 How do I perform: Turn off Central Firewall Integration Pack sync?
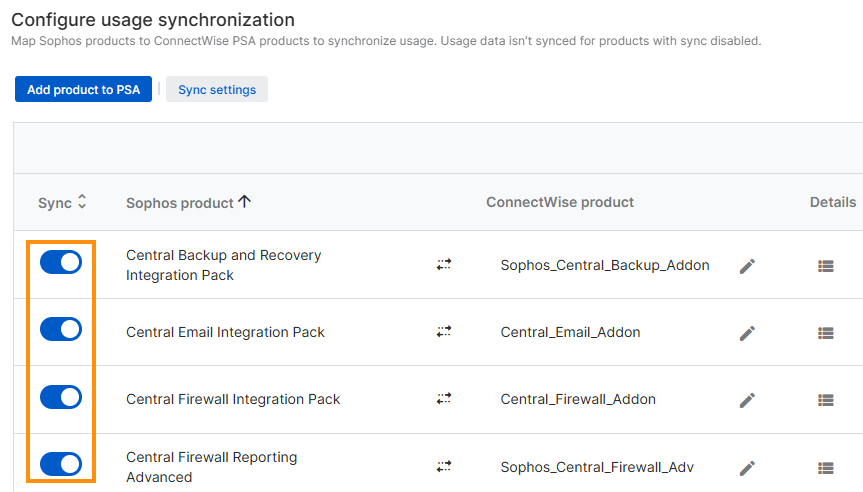[x=61, y=397]
